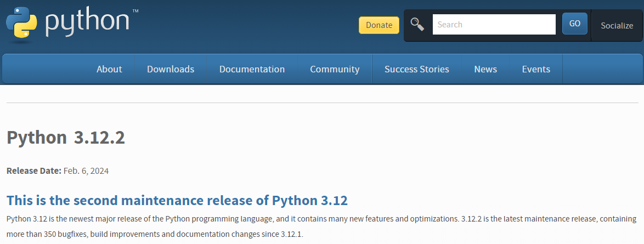
Task: Click the second maintenance release heading
Action: pyautogui.click(x=177, y=201)
